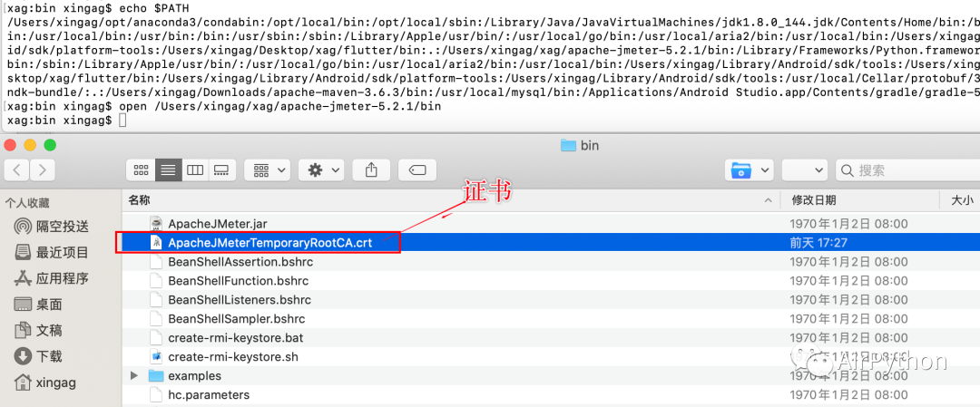Image resolution: width=980 pixels, height=407 pixels.
Task: Open Desktop in the sidebar
Action: click(x=39, y=305)
